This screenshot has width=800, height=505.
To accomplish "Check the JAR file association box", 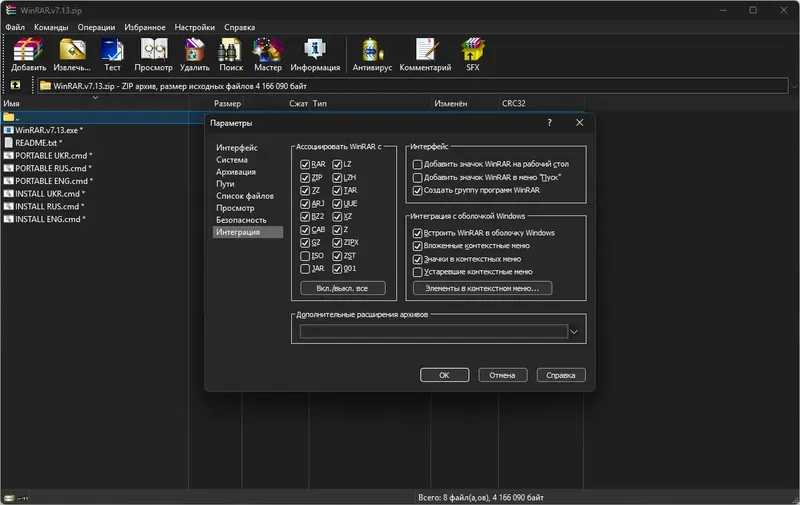I will (x=305, y=269).
